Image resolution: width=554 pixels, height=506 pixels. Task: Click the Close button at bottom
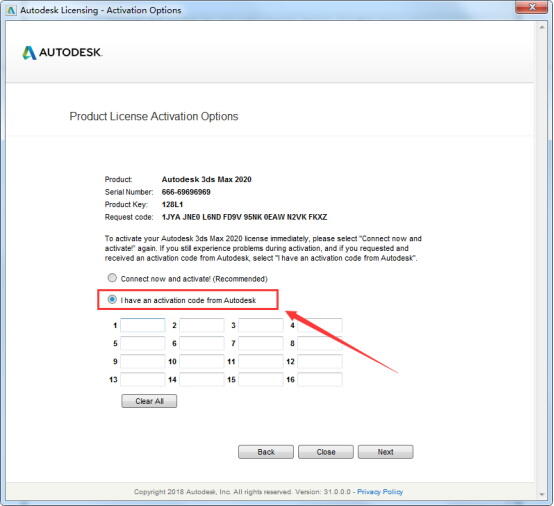click(326, 452)
